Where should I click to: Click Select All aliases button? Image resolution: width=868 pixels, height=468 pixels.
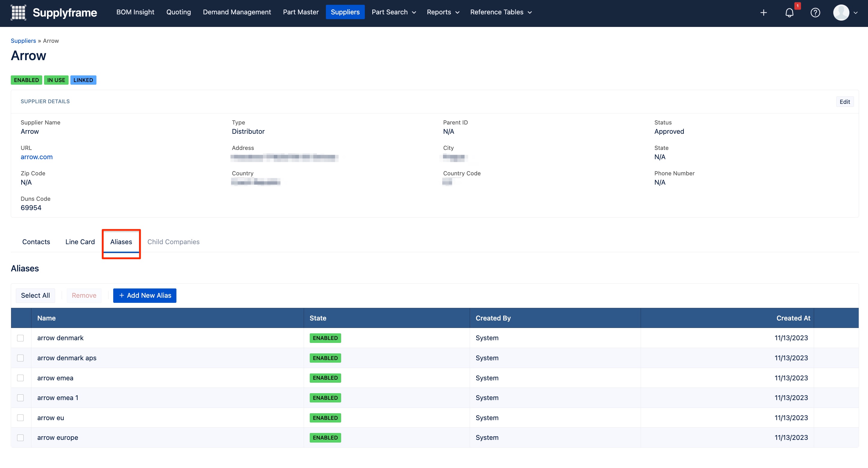(35, 295)
